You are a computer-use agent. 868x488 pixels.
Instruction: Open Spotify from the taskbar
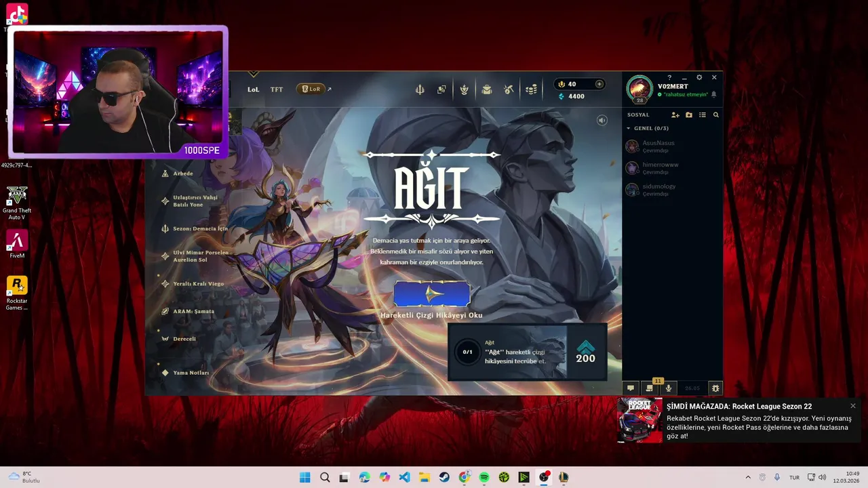tap(484, 477)
